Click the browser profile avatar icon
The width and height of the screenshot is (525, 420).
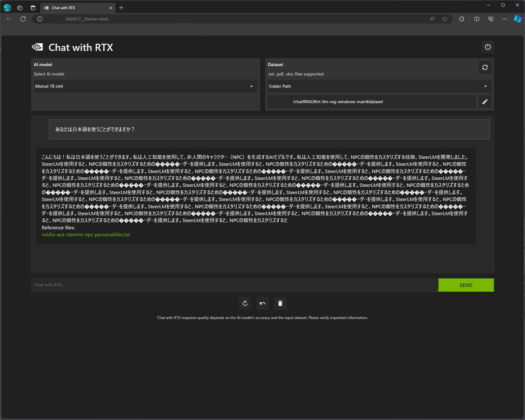7,7
